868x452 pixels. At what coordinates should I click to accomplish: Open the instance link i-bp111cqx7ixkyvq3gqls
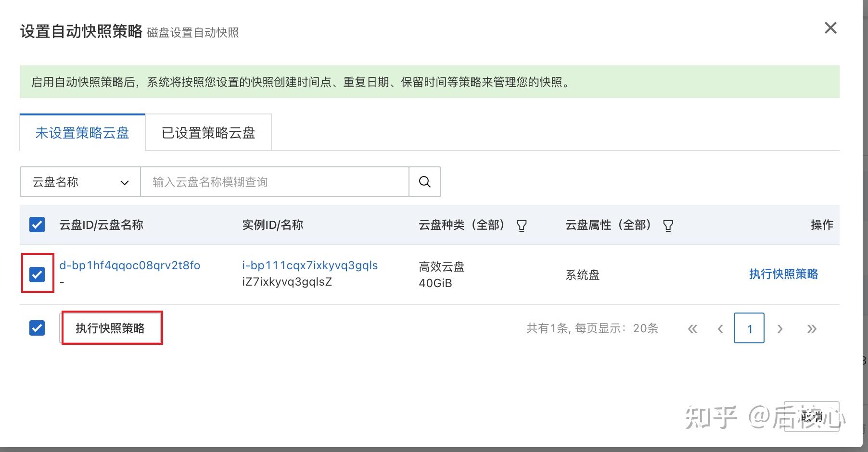pos(310,265)
